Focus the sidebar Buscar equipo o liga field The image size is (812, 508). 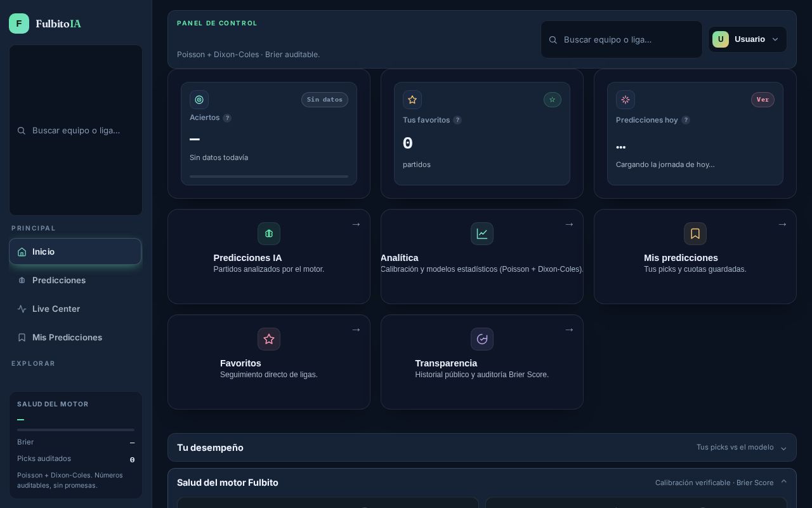(75, 130)
